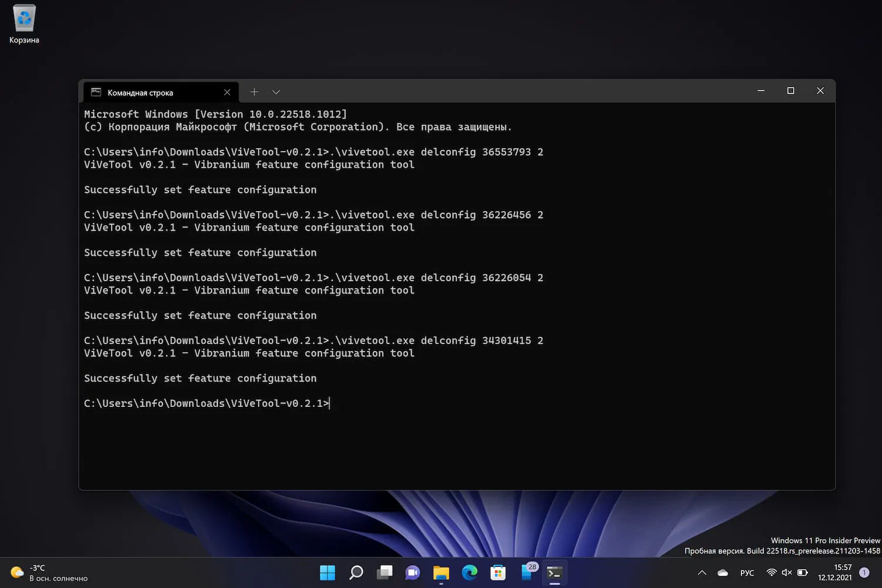Open the Windows Start menu

[x=328, y=573]
